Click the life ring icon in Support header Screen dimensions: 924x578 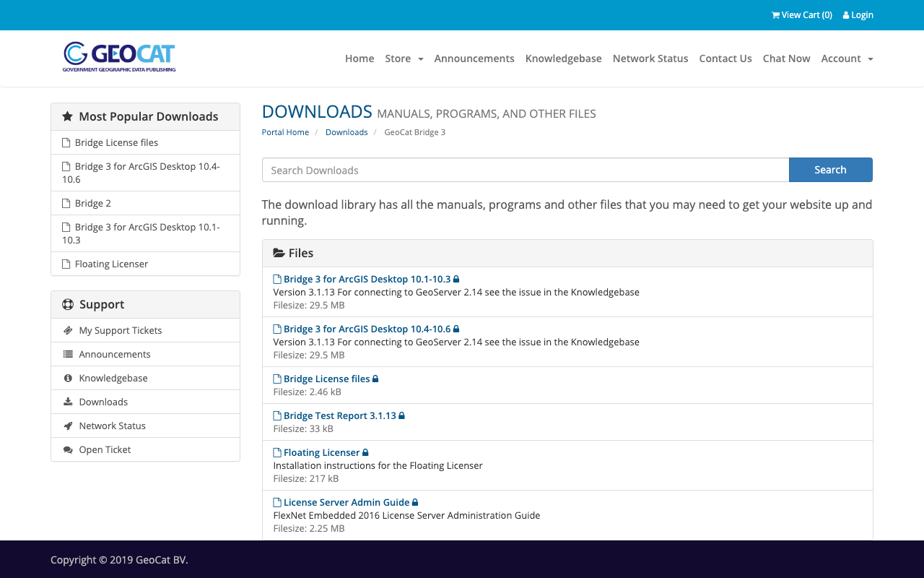click(68, 304)
